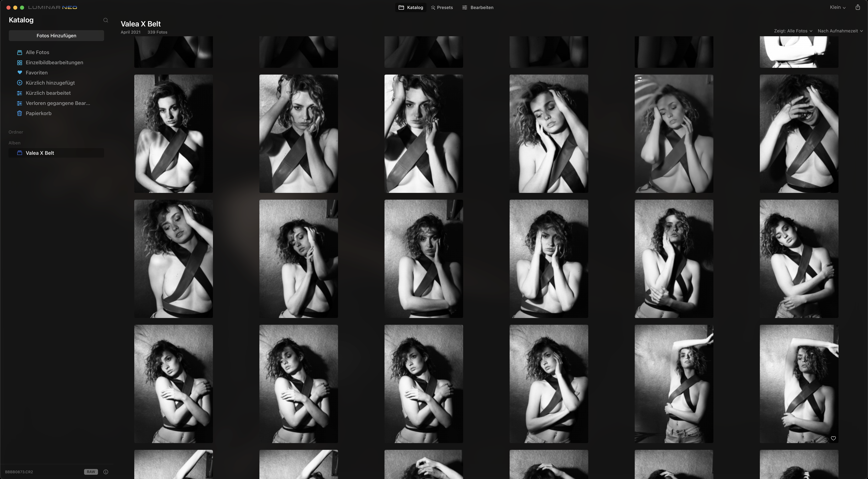This screenshot has width=868, height=479.
Task: Open the Zeigt: Alle Fotos filter dropdown
Action: (793, 31)
